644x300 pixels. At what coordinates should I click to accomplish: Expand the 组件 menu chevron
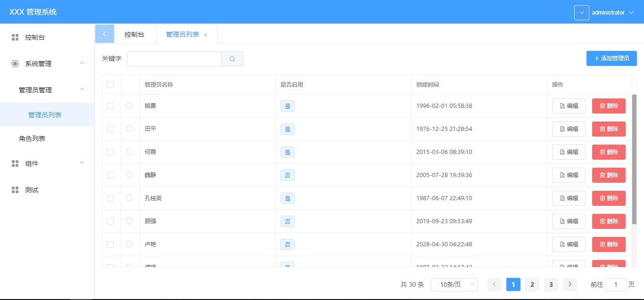(x=82, y=162)
